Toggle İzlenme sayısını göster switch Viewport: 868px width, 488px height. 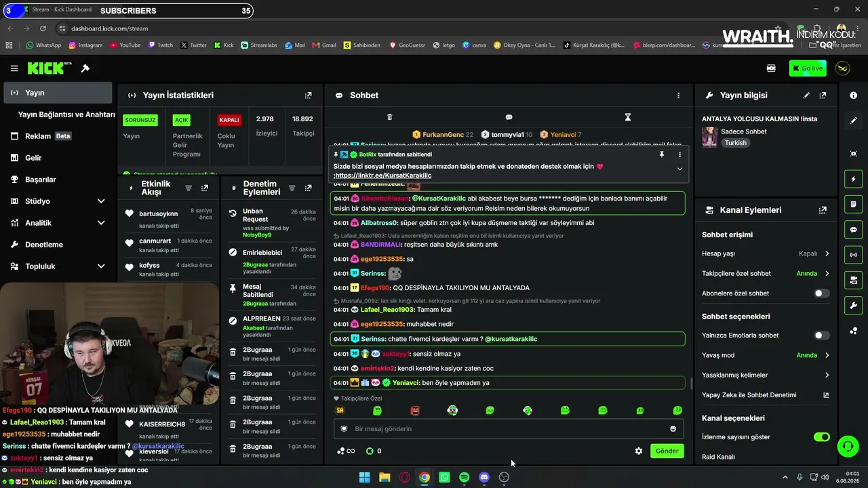(821, 437)
